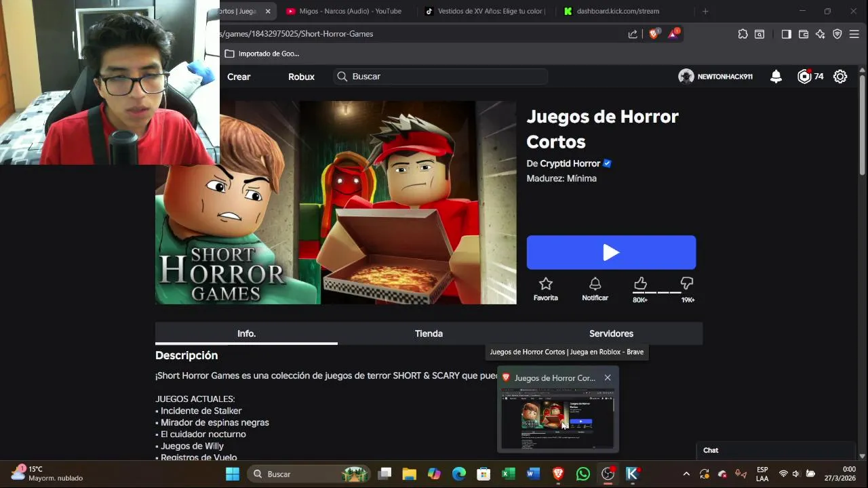Open Brave Wallet icon

[804, 34]
